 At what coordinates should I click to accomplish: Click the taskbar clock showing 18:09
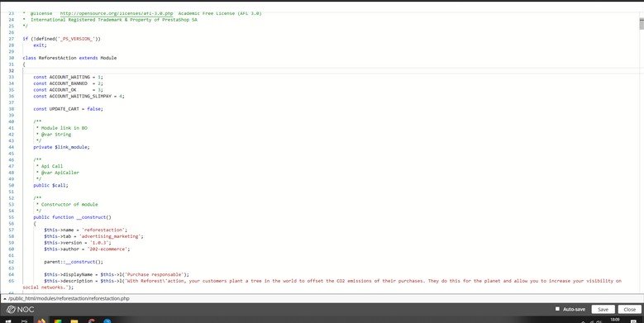[x=615, y=320]
